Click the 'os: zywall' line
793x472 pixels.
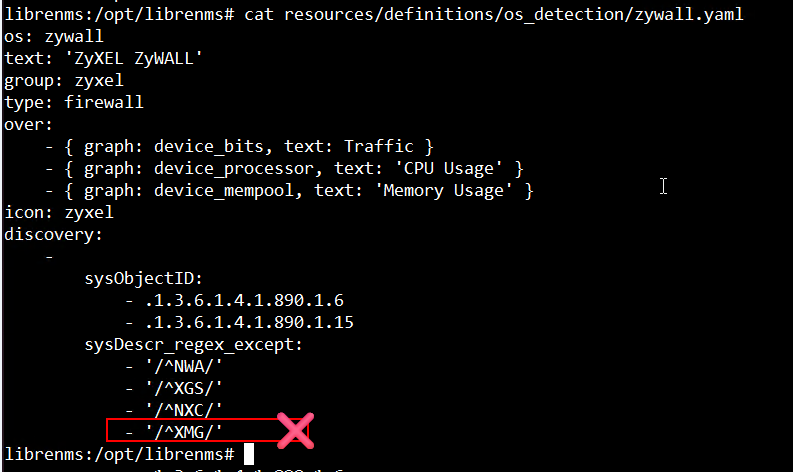(54, 36)
